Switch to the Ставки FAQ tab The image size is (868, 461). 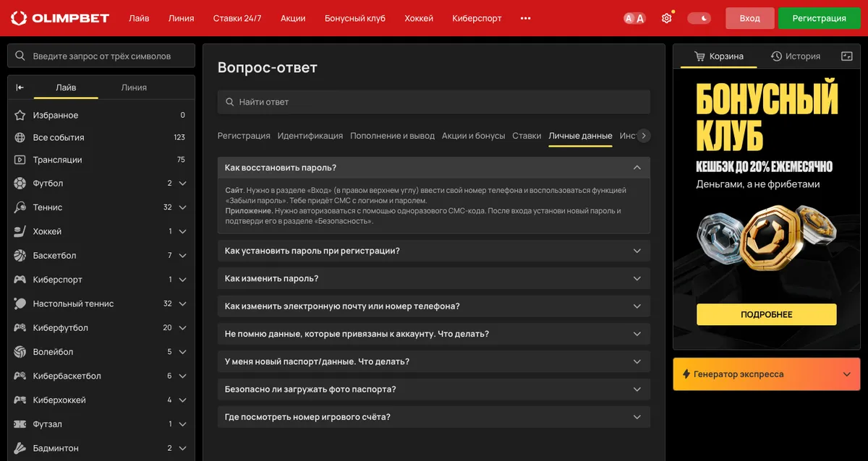[x=527, y=136]
